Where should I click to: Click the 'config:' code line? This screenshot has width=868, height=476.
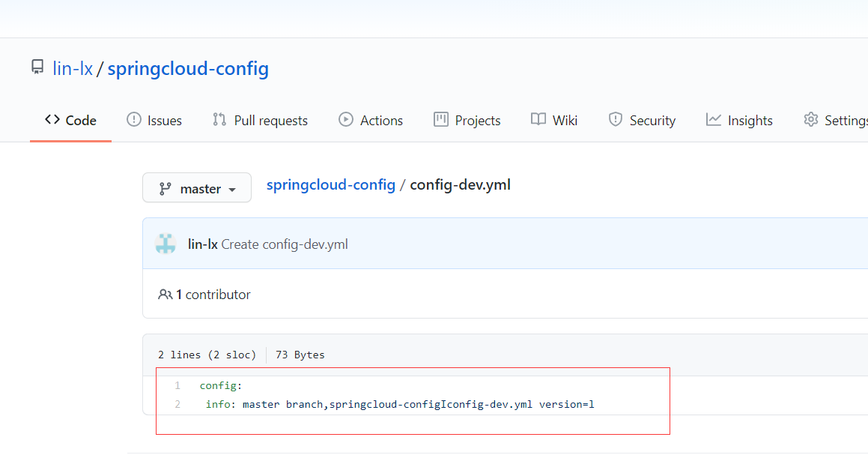221,385
